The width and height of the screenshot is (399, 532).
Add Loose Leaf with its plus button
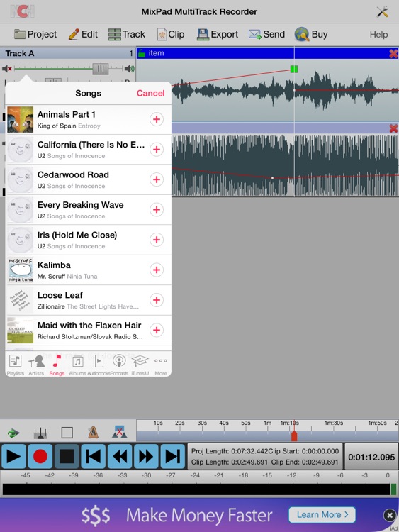coord(157,300)
